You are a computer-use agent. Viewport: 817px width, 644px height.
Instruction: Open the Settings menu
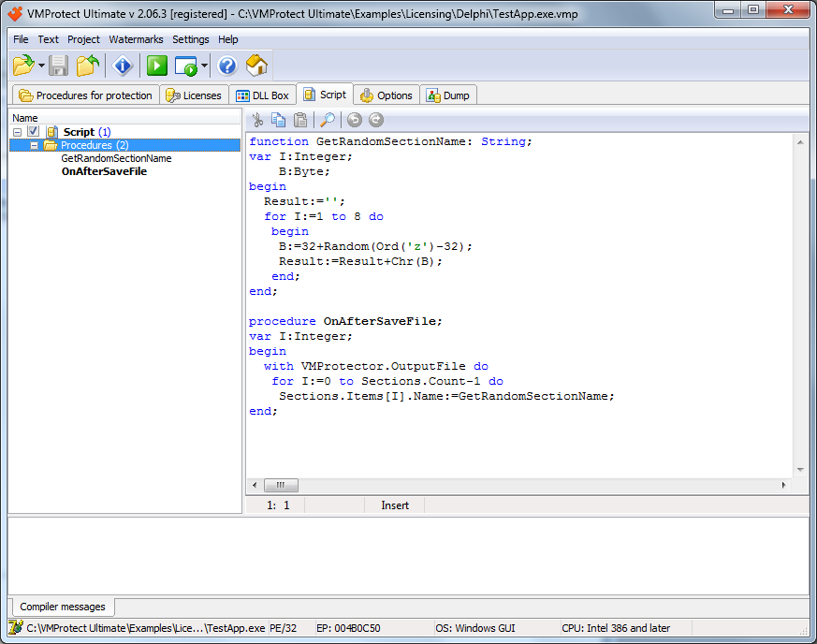191,39
